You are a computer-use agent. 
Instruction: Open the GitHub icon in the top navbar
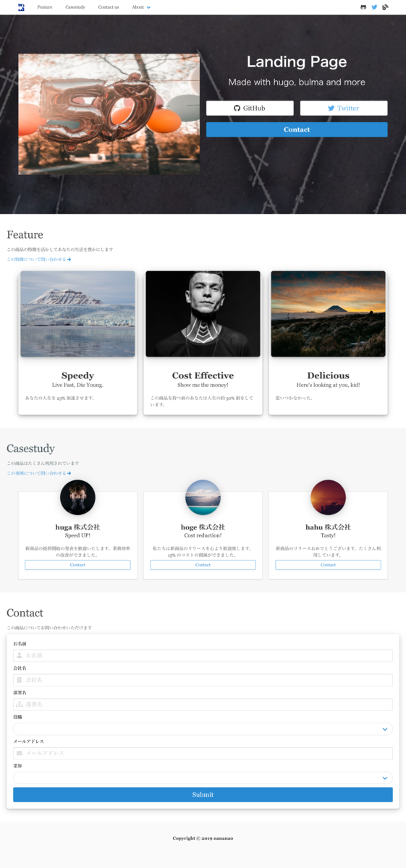[x=363, y=7]
